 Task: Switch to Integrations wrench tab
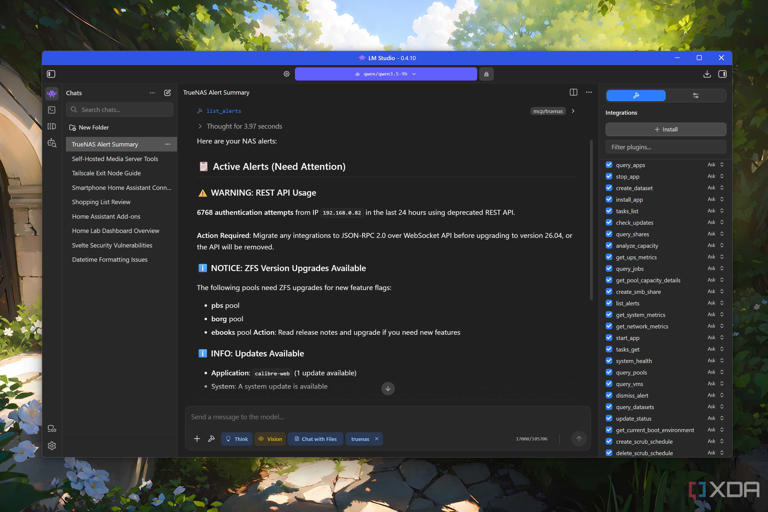[x=636, y=96]
